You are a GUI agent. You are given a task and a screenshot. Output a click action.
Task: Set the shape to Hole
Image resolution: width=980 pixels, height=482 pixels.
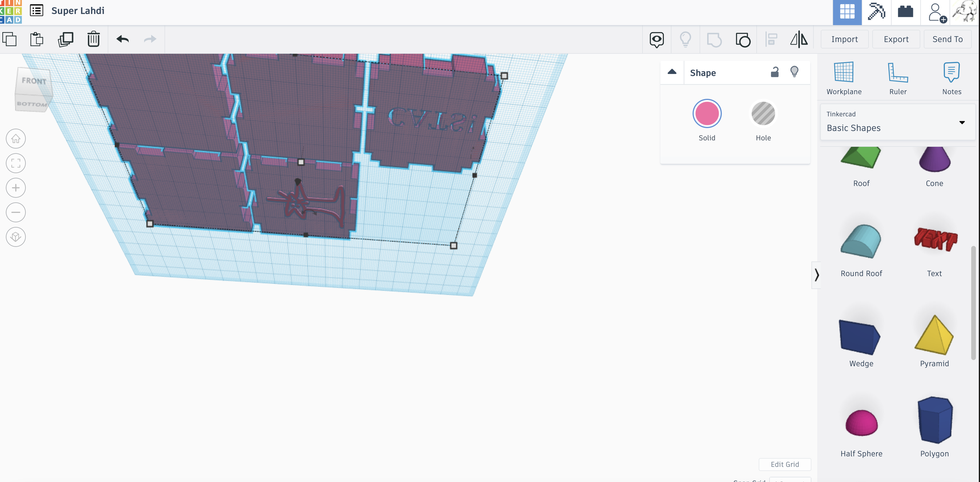click(x=763, y=114)
